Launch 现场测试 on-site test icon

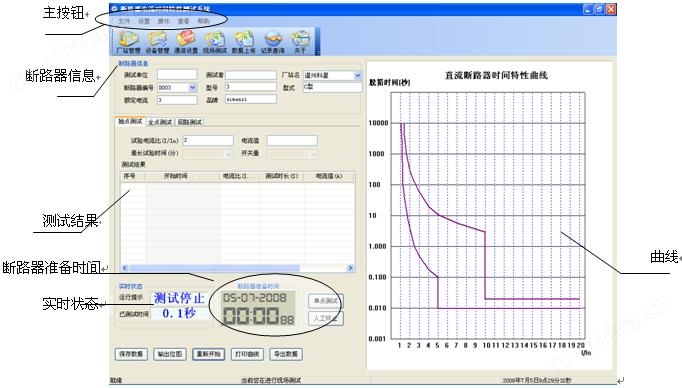click(215, 42)
